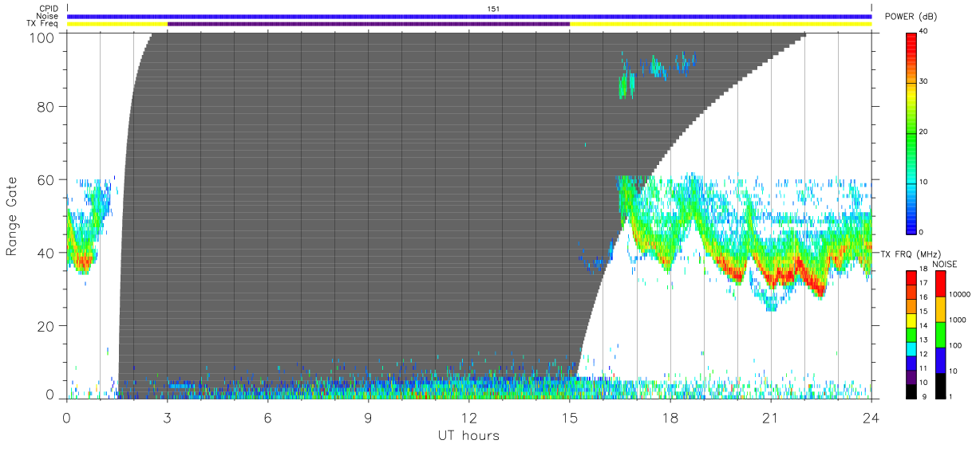Click the 30 label on power scale

(x=925, y=82)
